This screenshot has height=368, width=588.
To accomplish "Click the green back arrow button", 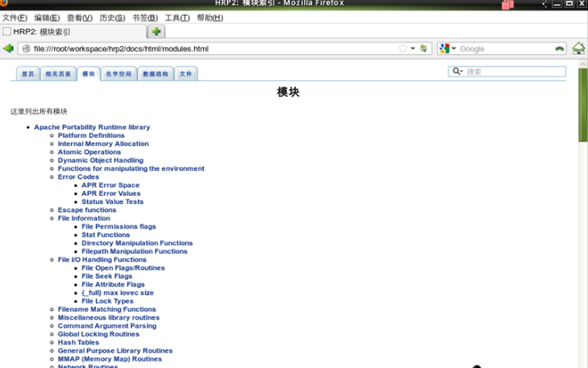I will pos(8,48).
